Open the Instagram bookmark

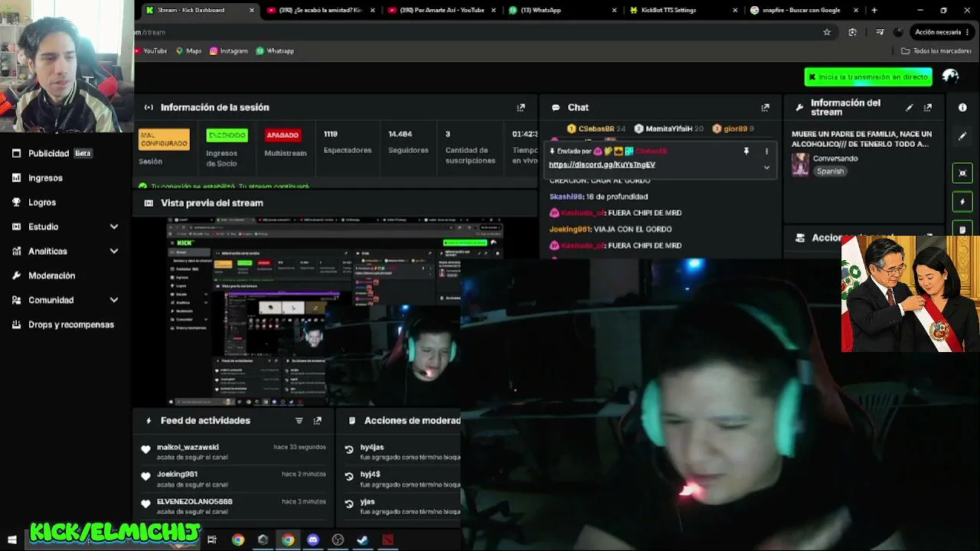[229, 51]
